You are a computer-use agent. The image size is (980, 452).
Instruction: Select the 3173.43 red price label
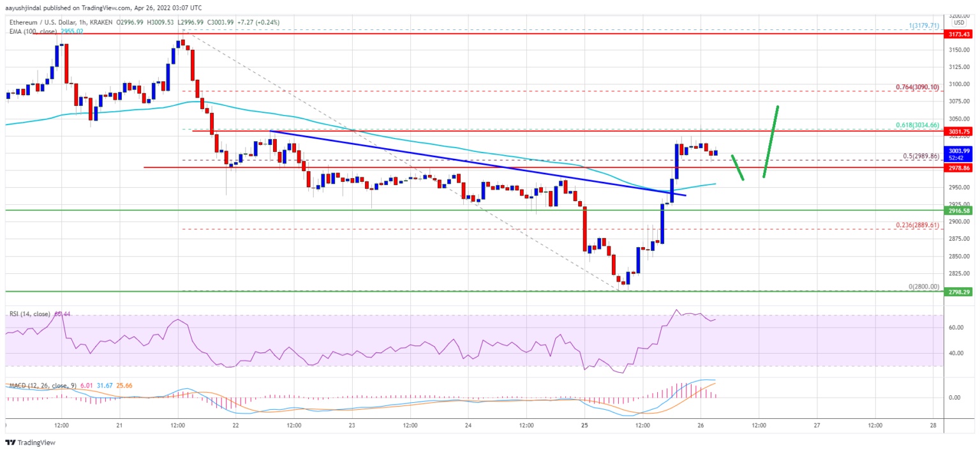point(959,33)
